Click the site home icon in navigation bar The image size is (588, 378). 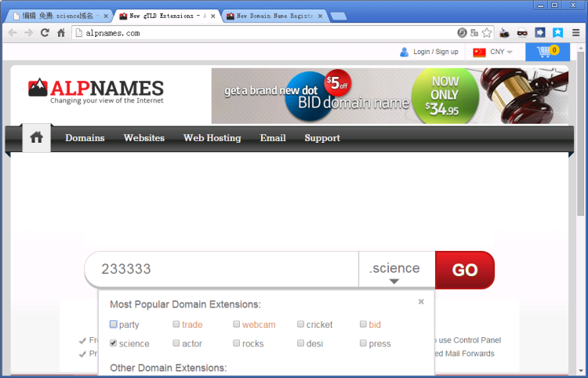click(x=36, y=137)
